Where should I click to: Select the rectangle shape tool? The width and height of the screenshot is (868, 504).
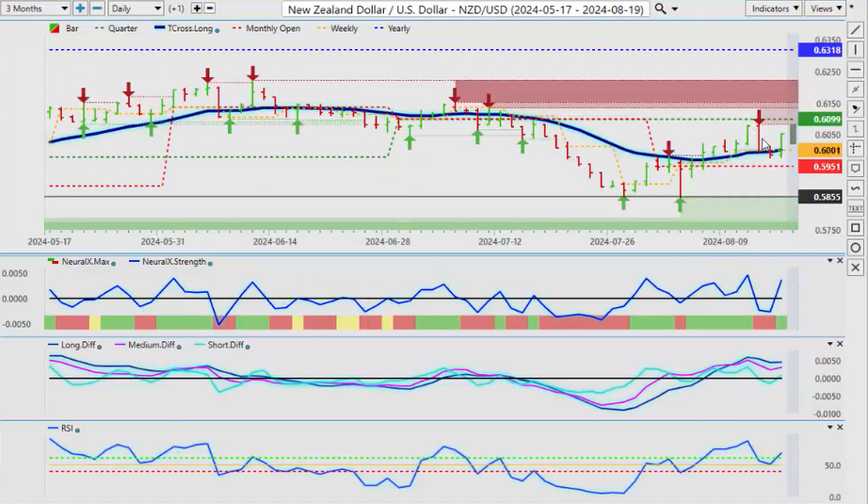(855, 228)
